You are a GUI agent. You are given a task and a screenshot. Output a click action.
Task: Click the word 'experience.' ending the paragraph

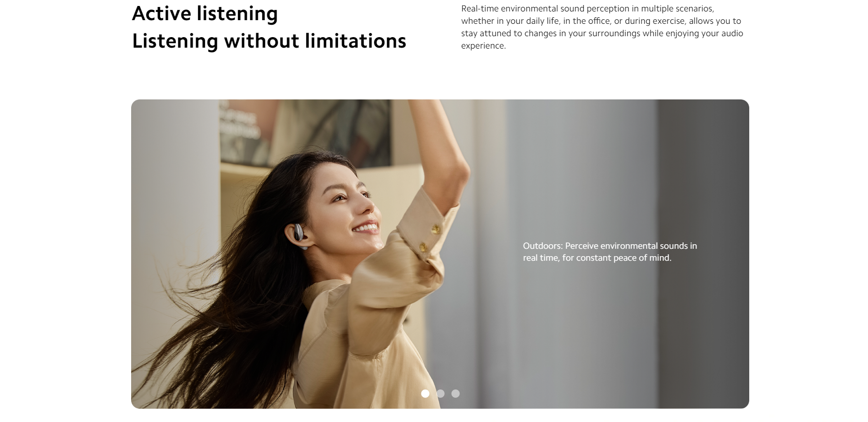pyautogui.click(x=483, y=46)
